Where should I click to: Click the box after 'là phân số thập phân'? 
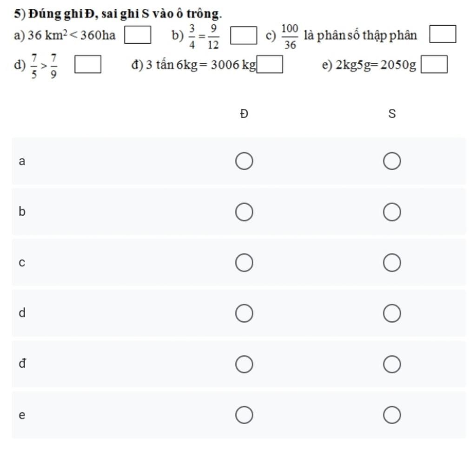click(x=443, y=34)
